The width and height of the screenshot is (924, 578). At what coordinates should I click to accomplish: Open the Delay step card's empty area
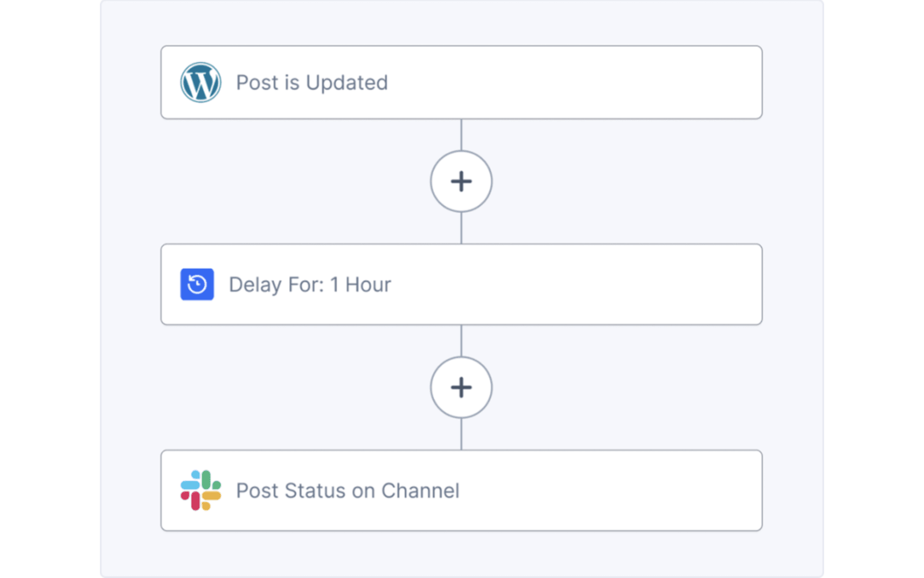click(x=577, y=284)
